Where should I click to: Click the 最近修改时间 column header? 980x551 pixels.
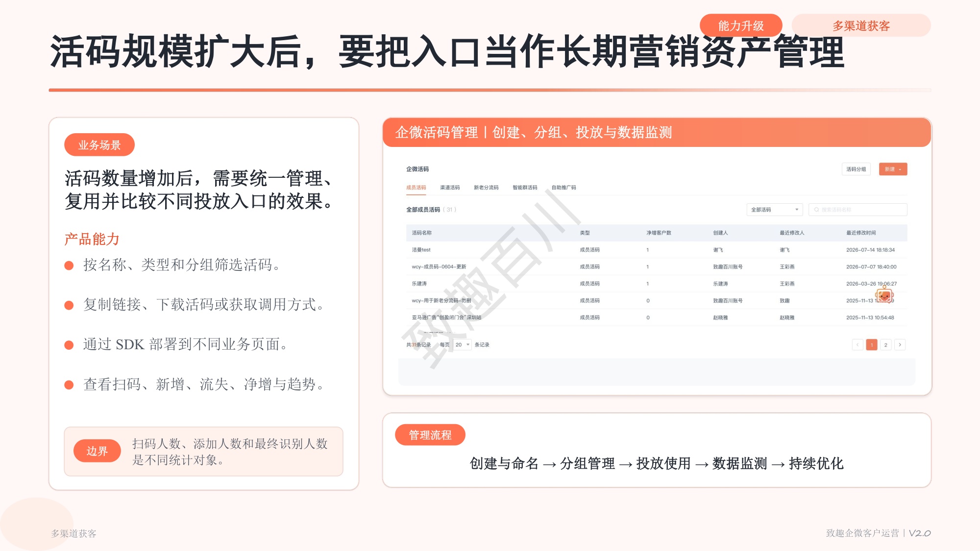pos(861,233)
